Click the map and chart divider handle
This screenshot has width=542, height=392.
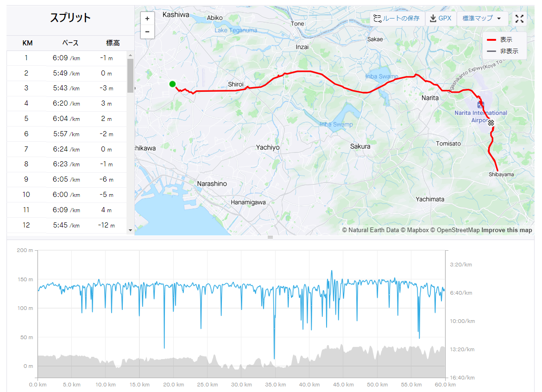(x=271, y=237)
